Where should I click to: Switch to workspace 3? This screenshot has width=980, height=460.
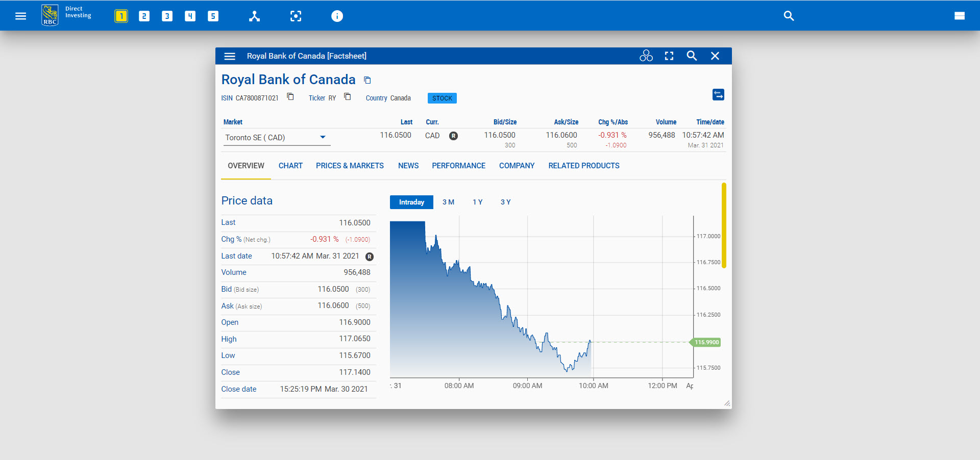point(167,16)
